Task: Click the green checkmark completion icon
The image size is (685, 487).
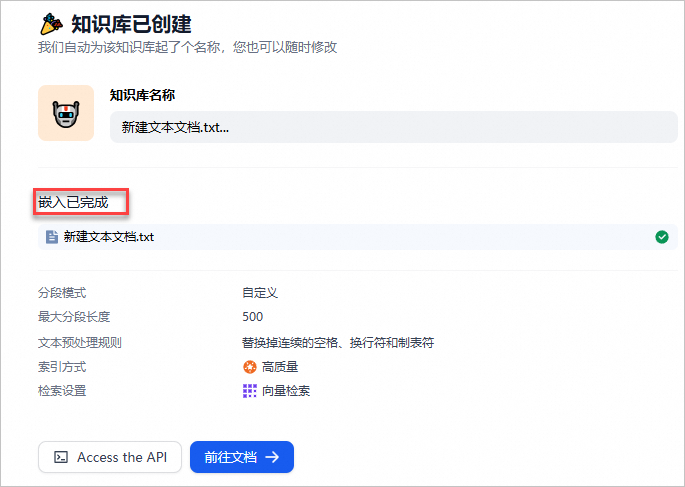Action: 661,237
